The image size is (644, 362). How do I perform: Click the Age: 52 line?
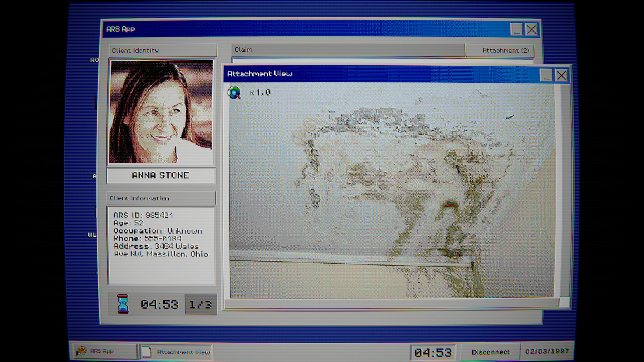pyautogui.click(x=128, y=223)
